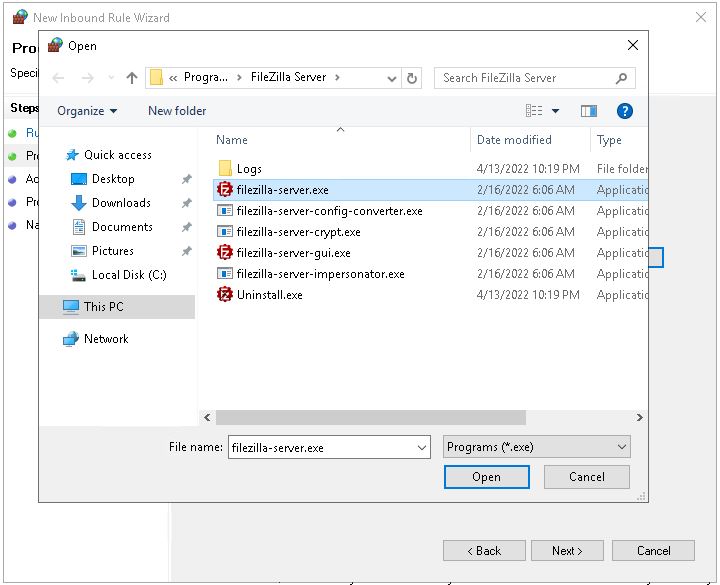Open the Organize menu
This screenshot has height=585, width=720.
pos(87,111)
